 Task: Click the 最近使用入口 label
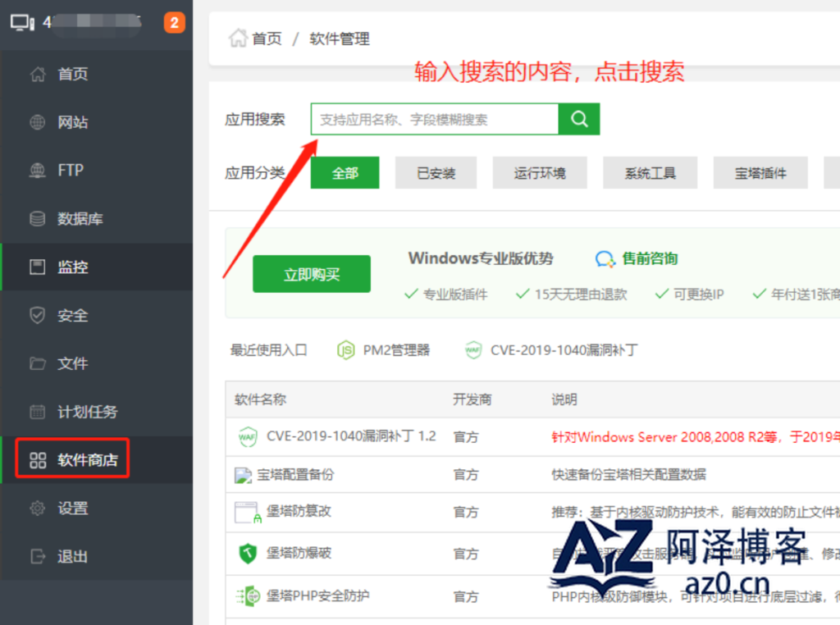pos(268,350)
